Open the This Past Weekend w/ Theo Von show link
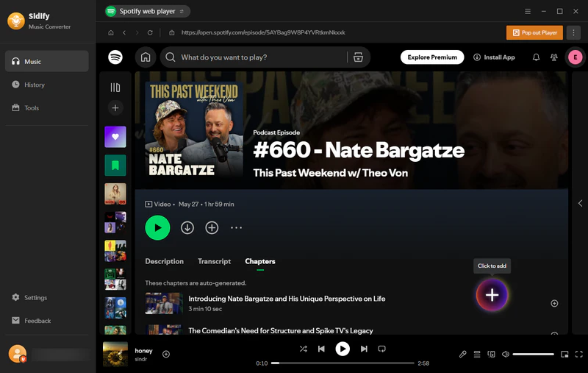 click(x=330, y=173)
